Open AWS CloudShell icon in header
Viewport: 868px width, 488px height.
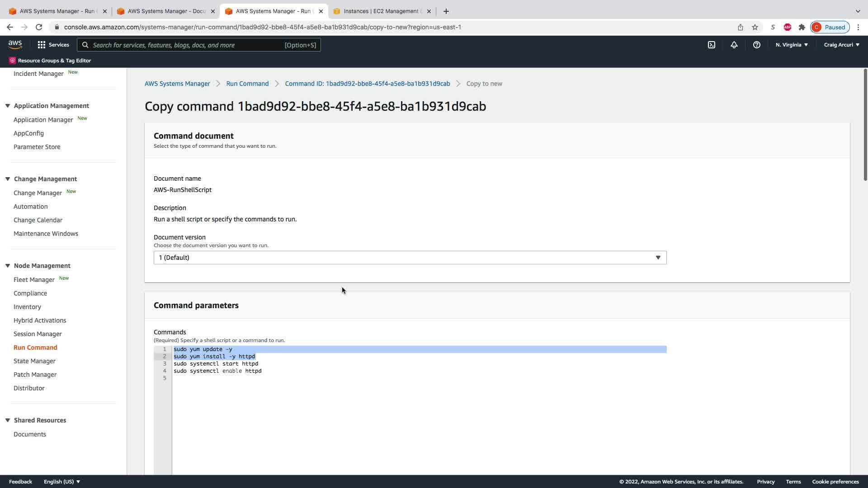tap(711, 45)
